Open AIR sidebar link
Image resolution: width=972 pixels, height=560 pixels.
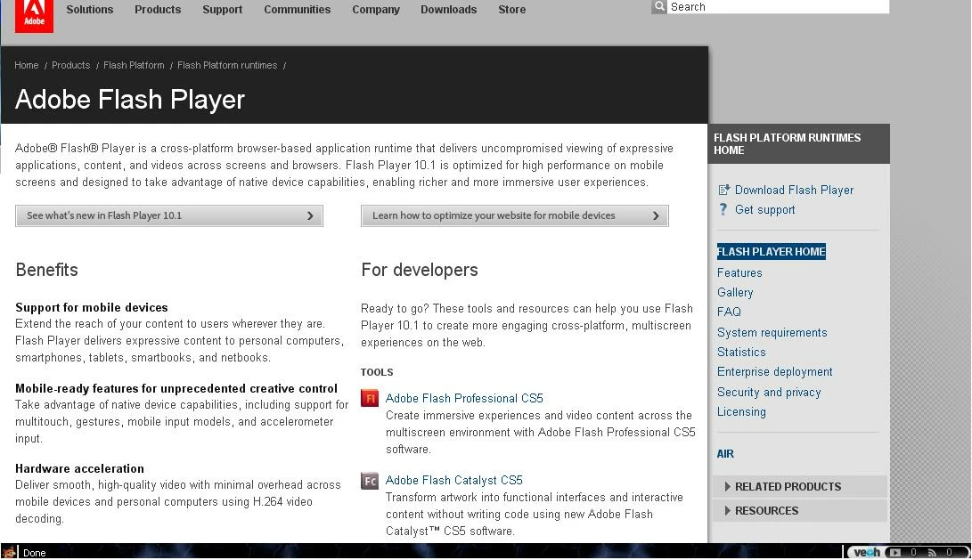point(725,454)
